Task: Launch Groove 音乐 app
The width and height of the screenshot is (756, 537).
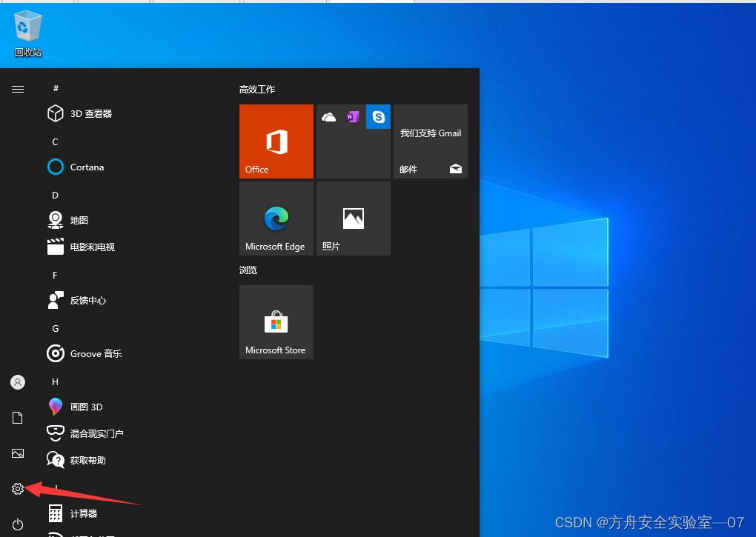Action: pyautogui.click(x=84, y=353)
